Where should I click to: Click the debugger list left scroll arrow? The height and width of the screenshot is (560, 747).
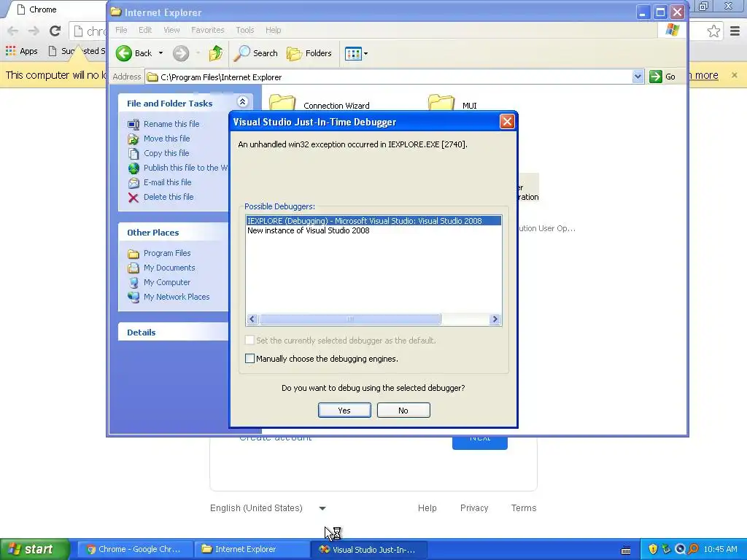(252, 319)
